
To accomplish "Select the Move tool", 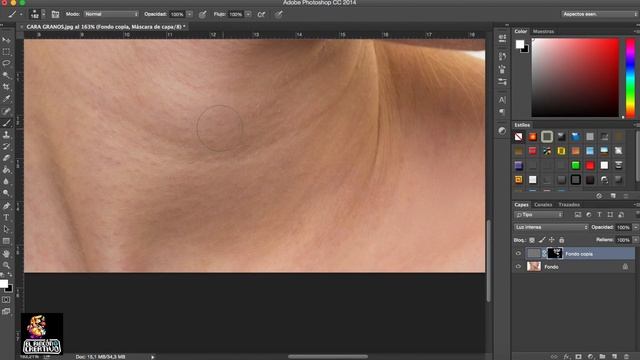I will (6, 40).
